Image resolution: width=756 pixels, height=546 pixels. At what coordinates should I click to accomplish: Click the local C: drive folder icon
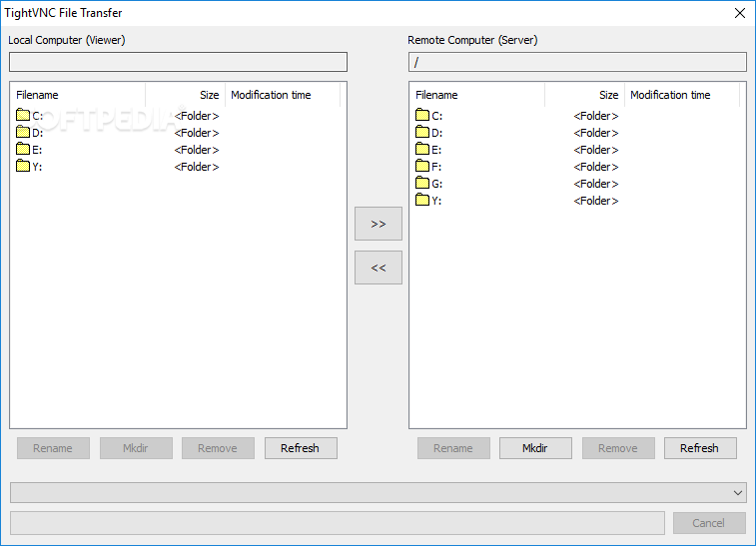(23, 115)
